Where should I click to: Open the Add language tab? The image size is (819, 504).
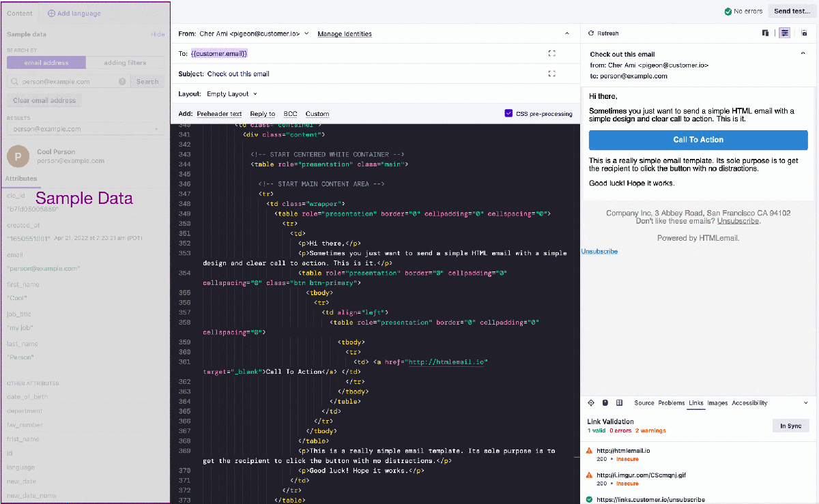74,13
